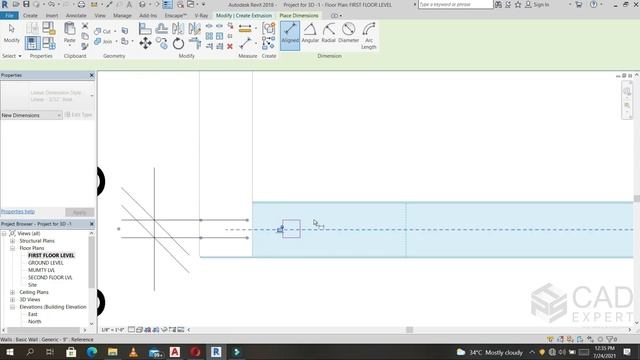Open Windows Start menu
This screenshot has width=640, height=360.
click(9, 352)
